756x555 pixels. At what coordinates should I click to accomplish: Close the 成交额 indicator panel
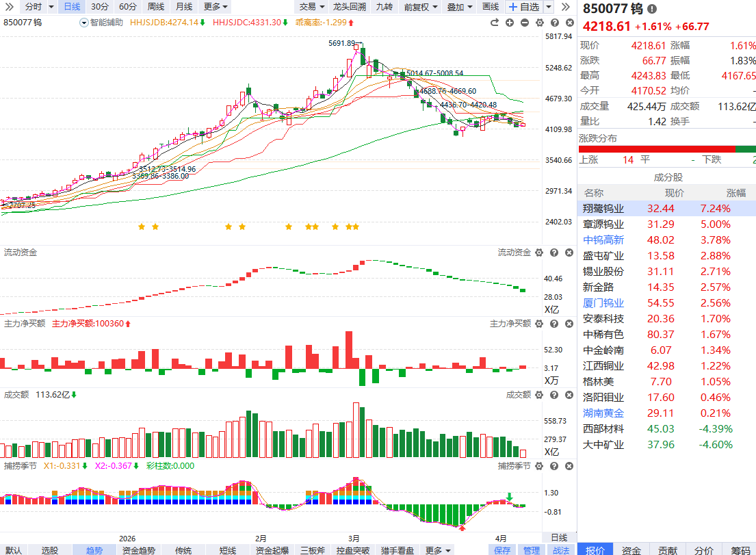[x=569, y=395]
